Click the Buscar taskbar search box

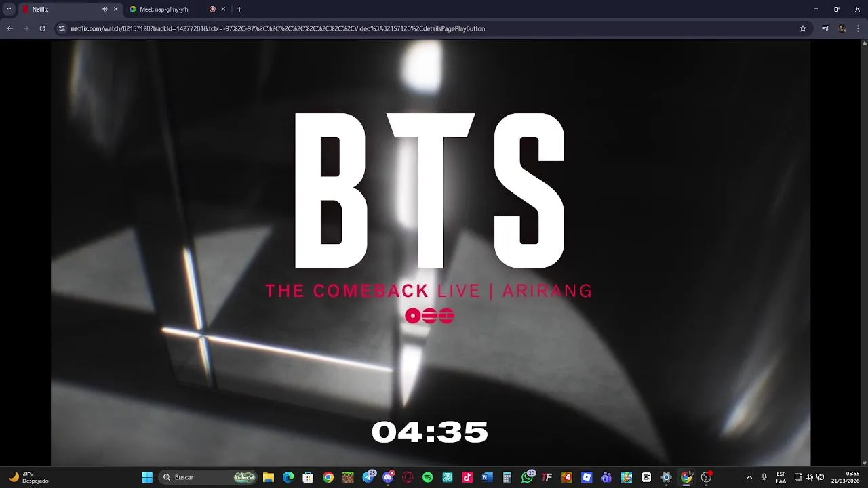click(209, 477)
